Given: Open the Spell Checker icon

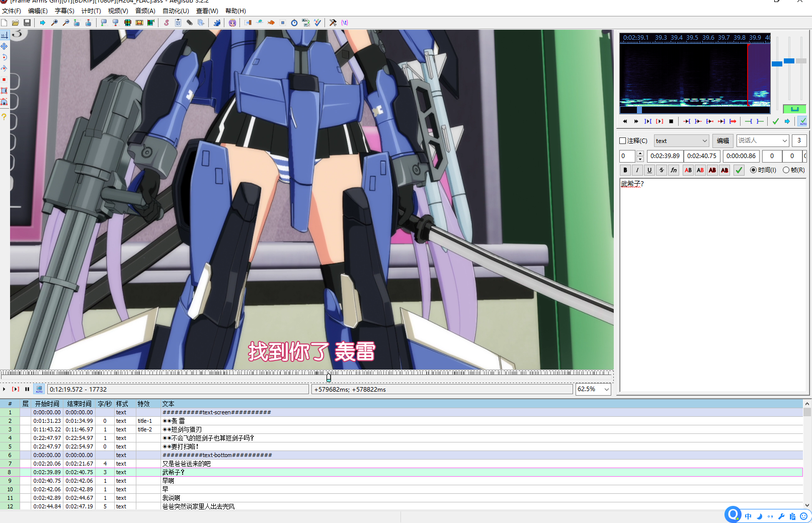Looking at the screenshot, I should pos(317,23).
